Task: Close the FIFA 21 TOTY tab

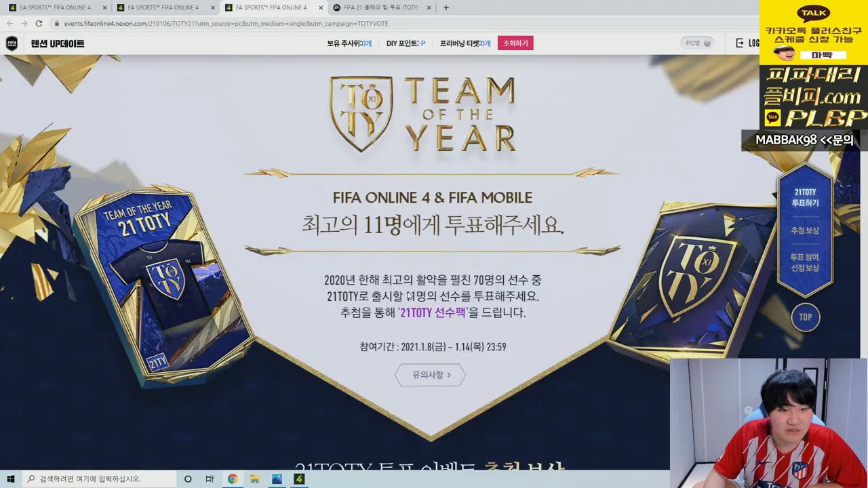Action: pos(428,7)
